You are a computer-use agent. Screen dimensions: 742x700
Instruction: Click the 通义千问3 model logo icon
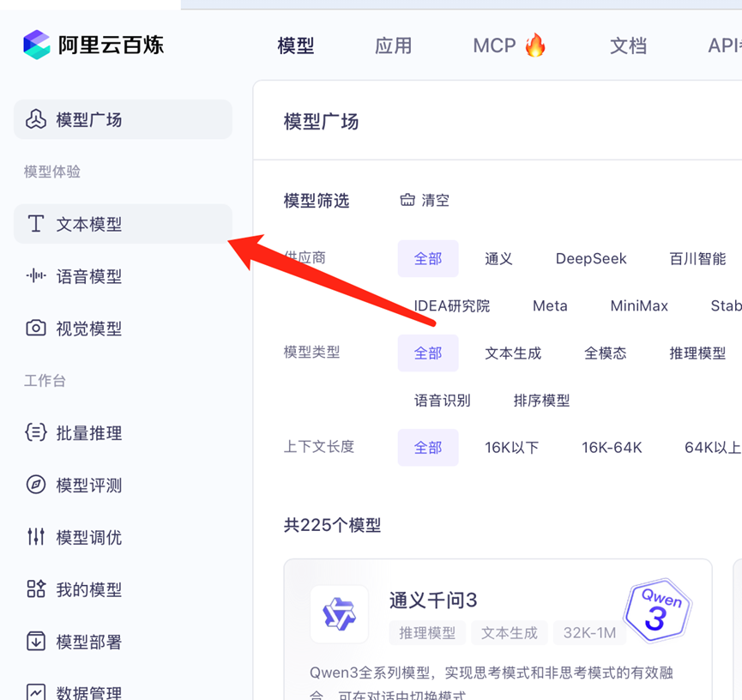(340, 614)
